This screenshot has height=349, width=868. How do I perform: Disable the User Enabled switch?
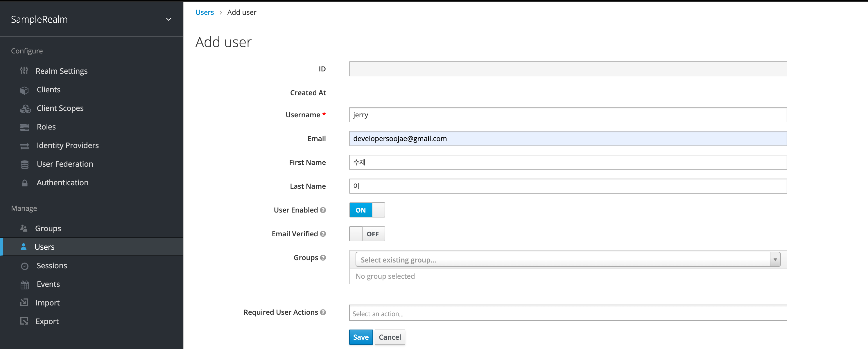(x=367, y=210)
